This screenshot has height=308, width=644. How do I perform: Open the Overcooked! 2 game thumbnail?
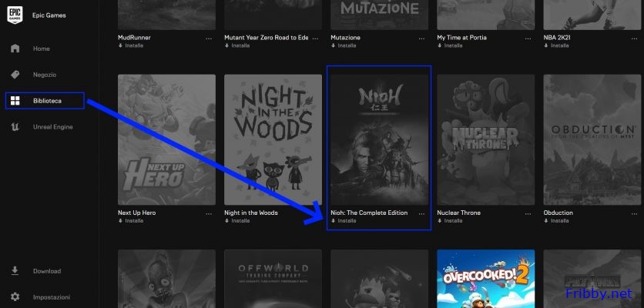click(x=485, y=279)
